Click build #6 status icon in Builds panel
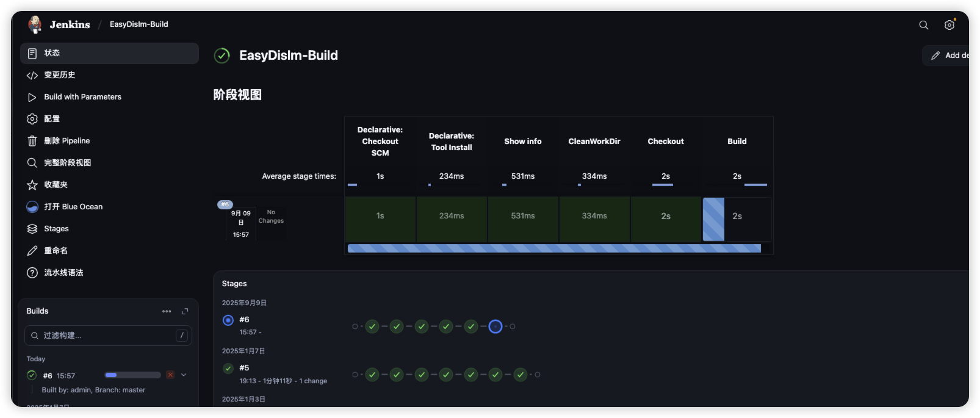This screenshot has height=418, width=980. click(32, 375)
